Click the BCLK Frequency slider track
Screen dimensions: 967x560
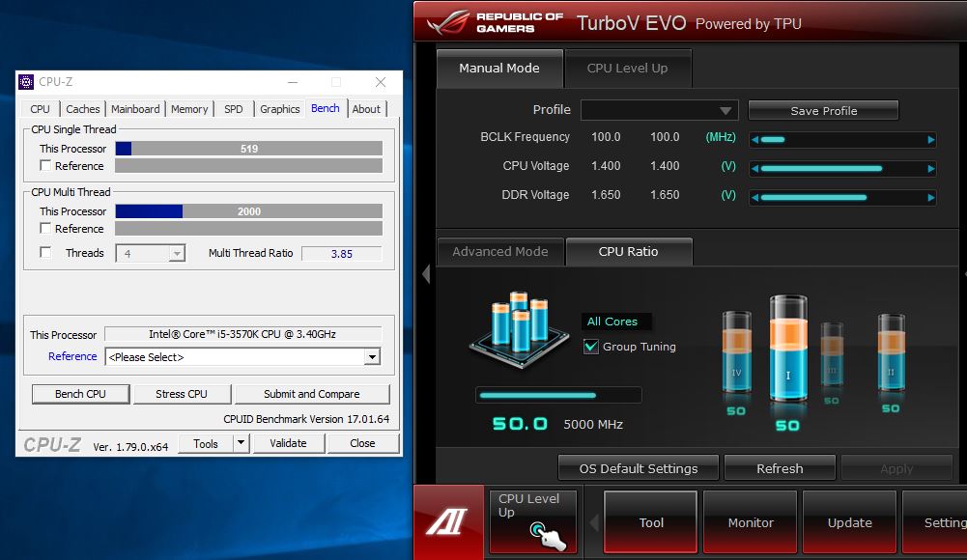click(x=842, y=140)
